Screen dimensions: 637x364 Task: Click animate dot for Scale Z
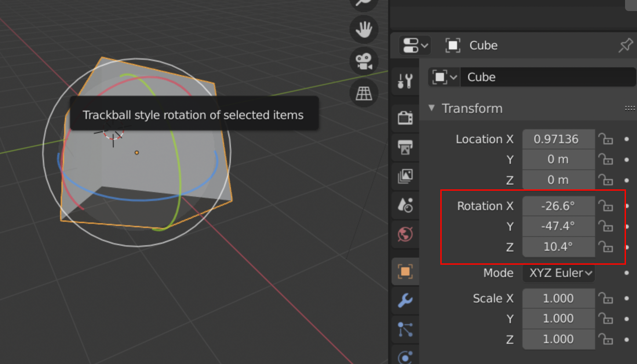coord(626,339)
